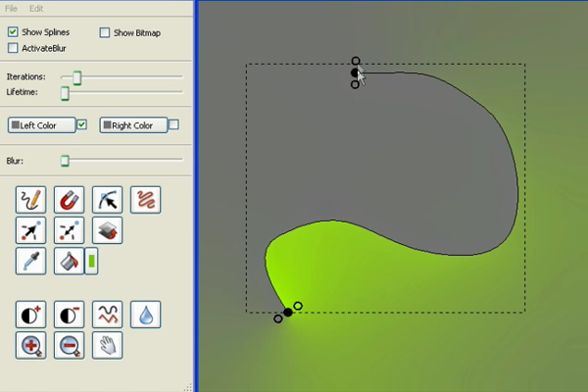Image resolution: width=588 pixels, height=392 pixels.
Task: Click the upper-right hollow handle of the bottom anchor
Action: [x=298, y=306]
